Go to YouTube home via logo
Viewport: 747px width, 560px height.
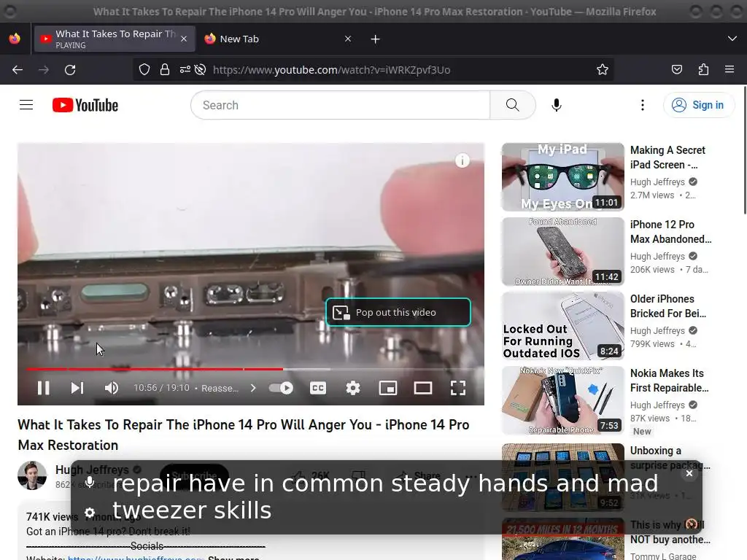[85, 105]
